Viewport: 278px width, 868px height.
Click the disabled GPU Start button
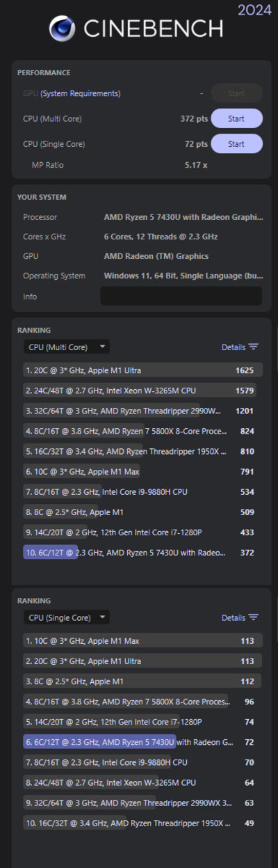pos(236,93)
